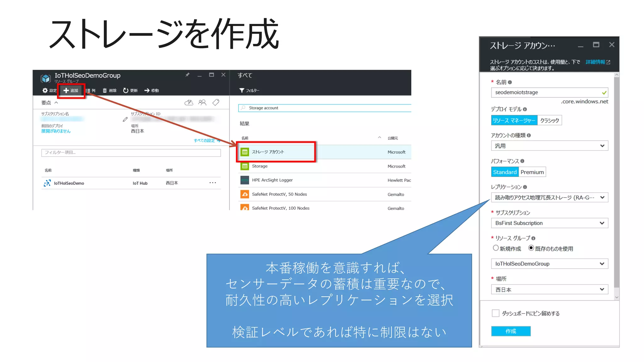Click the レプリケーション info icon

click(525, 187)
